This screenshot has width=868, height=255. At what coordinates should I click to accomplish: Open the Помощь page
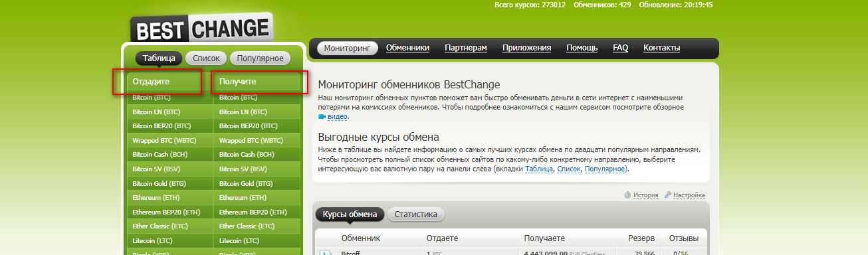coord(582,48)
